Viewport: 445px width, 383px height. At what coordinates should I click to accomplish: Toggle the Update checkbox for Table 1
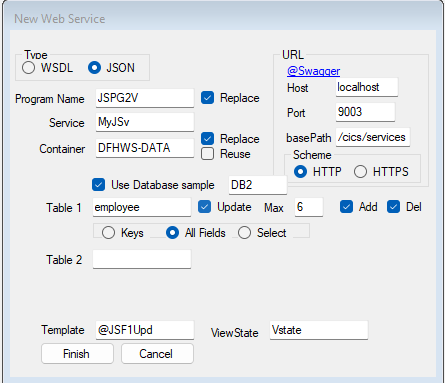coord(204,207)
